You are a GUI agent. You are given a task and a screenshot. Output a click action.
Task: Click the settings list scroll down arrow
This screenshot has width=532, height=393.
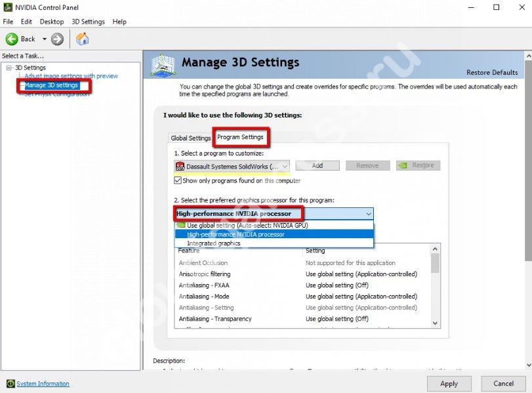(434, 322)
